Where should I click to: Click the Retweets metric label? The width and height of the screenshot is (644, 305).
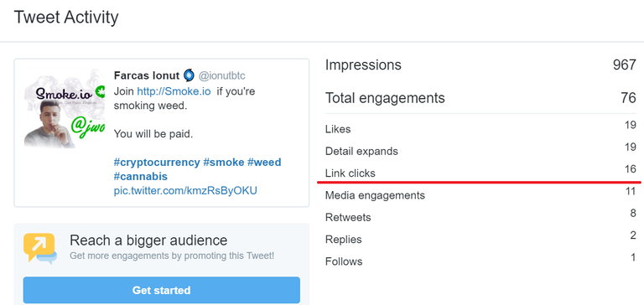click(x=348, y=217)
